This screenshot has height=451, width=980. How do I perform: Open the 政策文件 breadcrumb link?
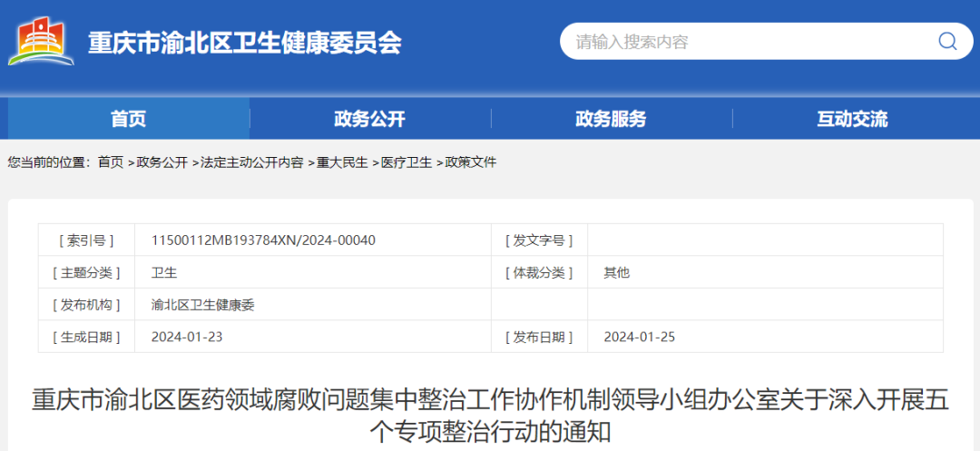pyautogui.click(x=471, y=162)
